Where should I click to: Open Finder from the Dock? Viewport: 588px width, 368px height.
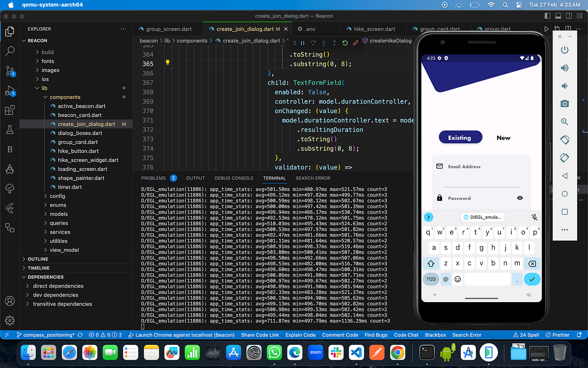coord(29,352)
